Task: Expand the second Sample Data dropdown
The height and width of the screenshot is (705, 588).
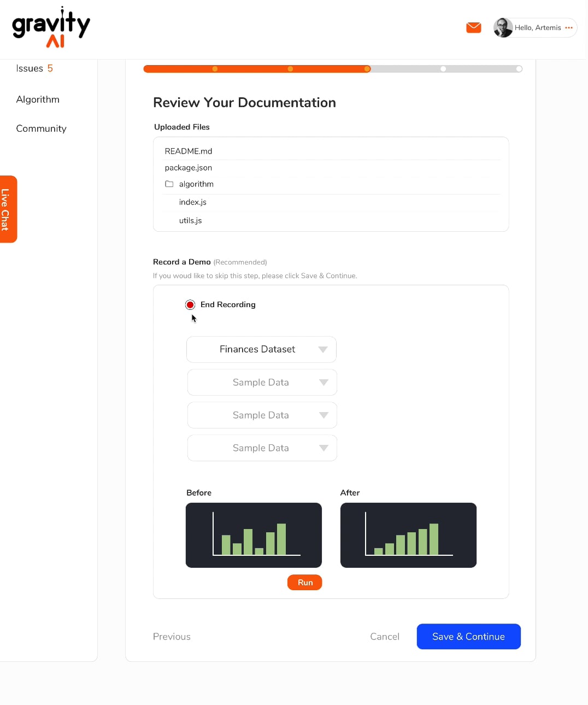Action: [x=262, y=415]
